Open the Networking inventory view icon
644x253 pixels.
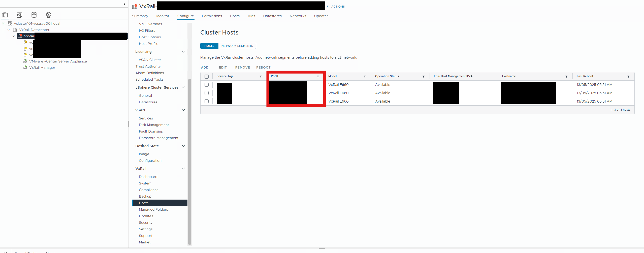[49, 15]
